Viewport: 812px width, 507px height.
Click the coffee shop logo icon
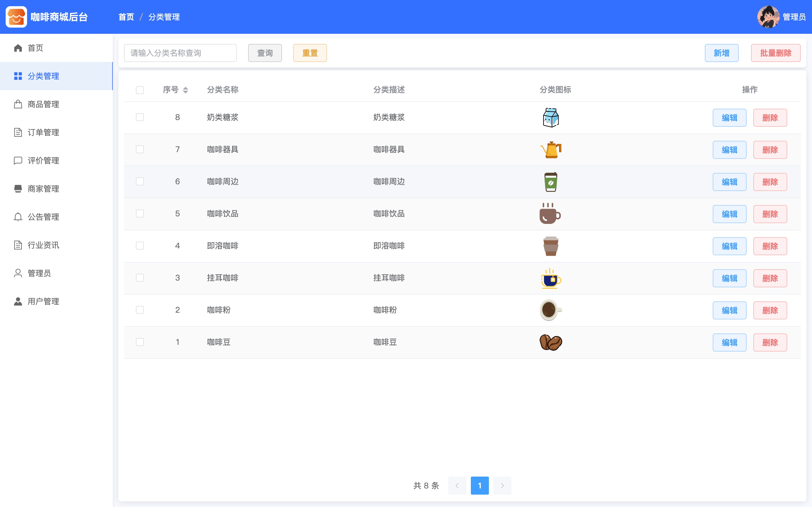point(16,17)
